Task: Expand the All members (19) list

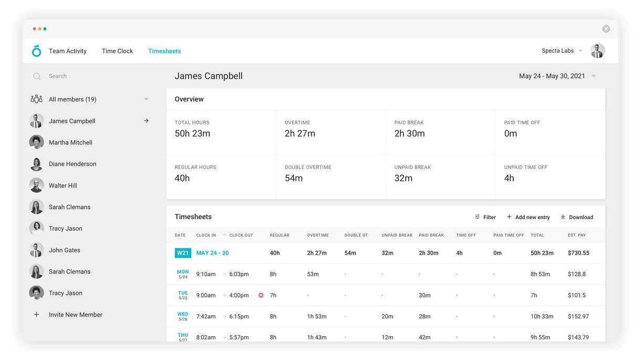Action: click(x=146, y=99)
